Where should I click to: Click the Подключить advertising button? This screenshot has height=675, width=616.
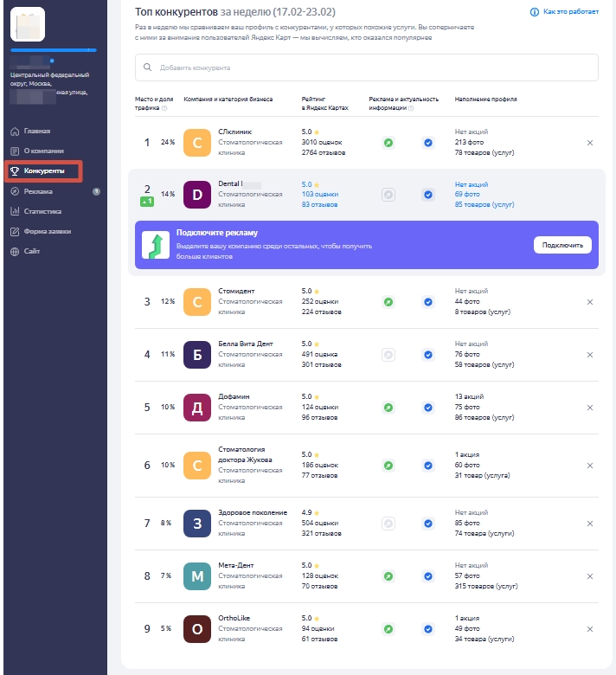tap(562, 245)
